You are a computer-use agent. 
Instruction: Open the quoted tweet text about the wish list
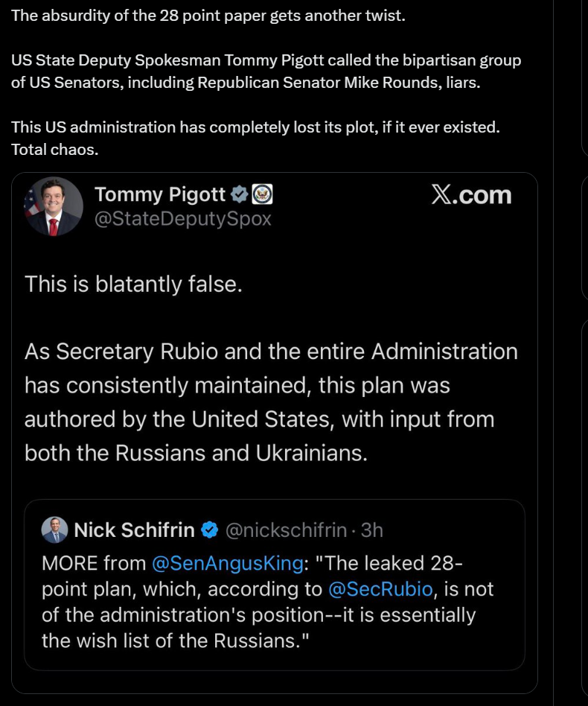(268, 602)
